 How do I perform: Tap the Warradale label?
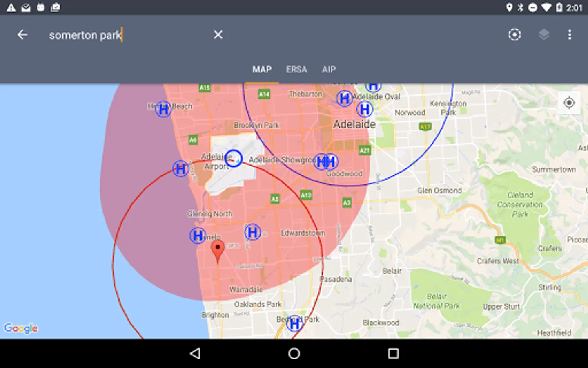(246, 289)
